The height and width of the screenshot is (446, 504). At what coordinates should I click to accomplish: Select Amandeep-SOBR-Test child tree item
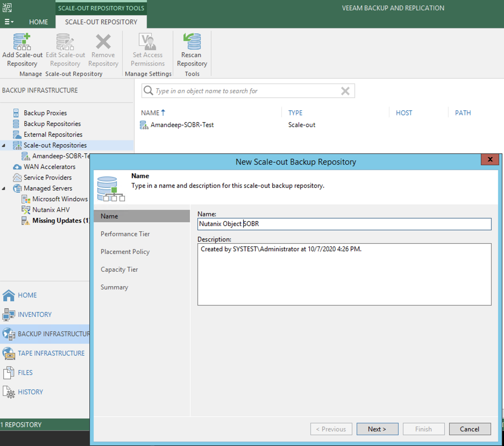[60, 156]
